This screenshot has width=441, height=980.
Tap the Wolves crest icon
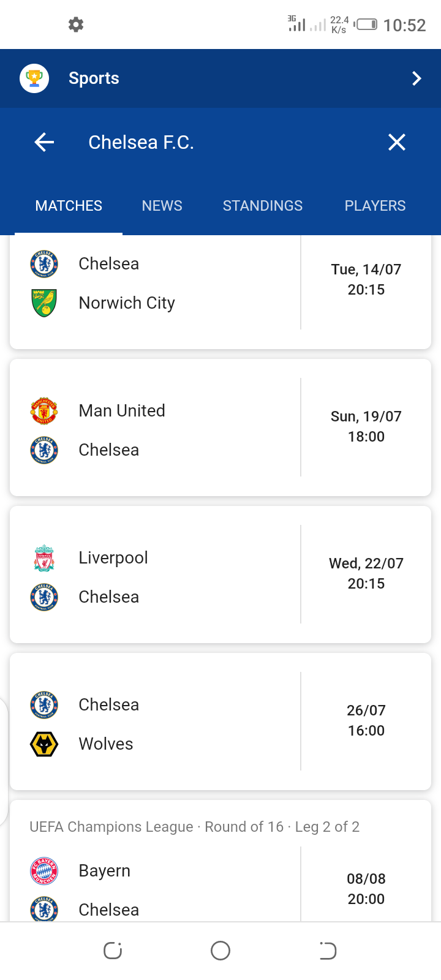[x=44, y=744]
